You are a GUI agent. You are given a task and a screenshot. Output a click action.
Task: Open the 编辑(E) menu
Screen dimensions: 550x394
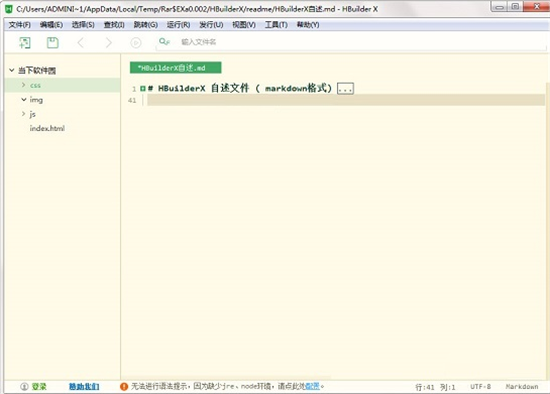tap(51, 25)
